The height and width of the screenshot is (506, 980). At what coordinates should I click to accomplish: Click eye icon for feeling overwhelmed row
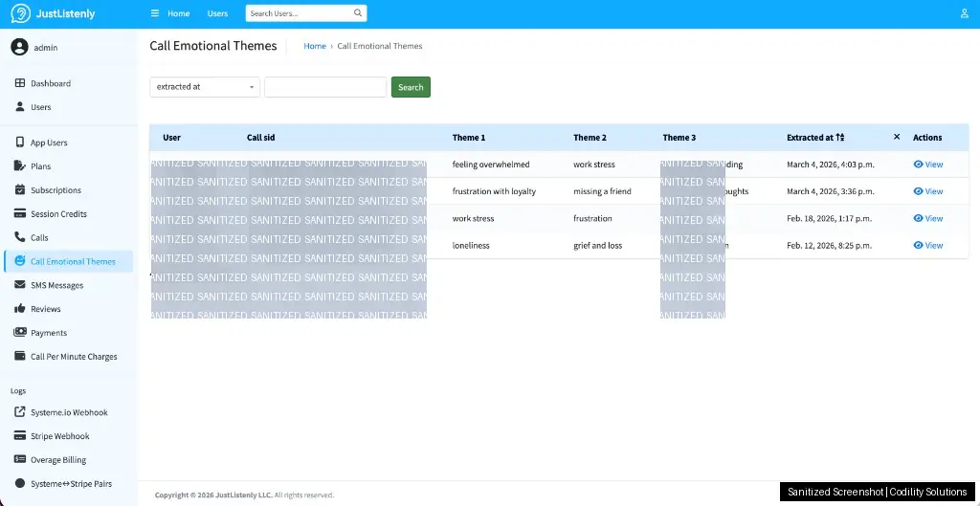[x=918, y=165]
